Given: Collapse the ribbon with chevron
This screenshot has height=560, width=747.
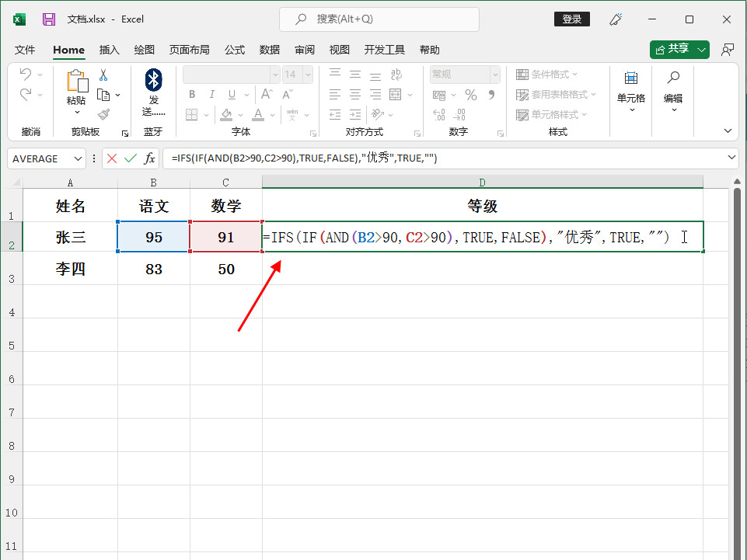Looking at the screenshot, I should point(728,131).
